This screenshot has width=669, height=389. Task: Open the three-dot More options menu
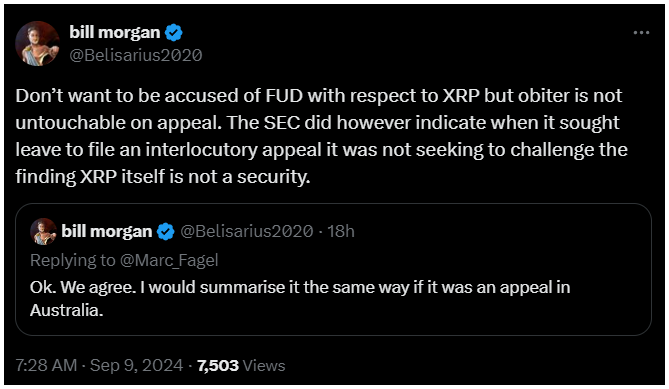coord(641,33)
